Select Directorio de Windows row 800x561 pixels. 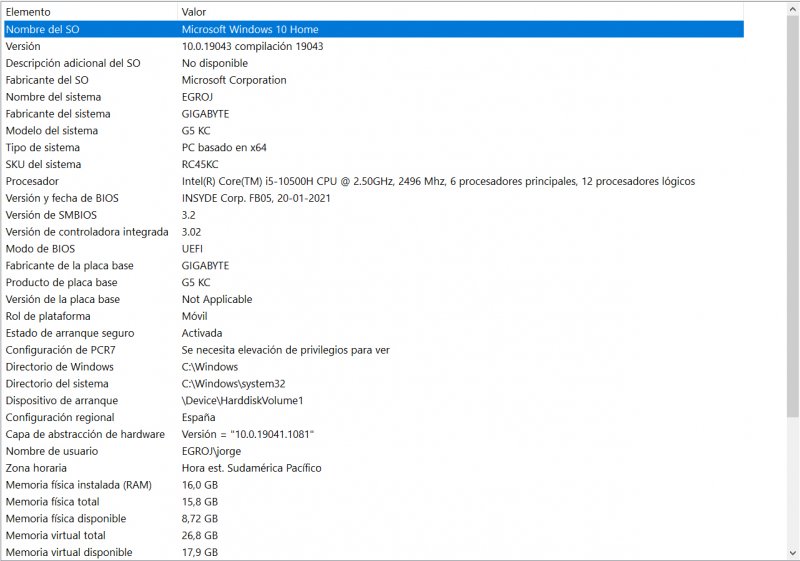(373, 366)
